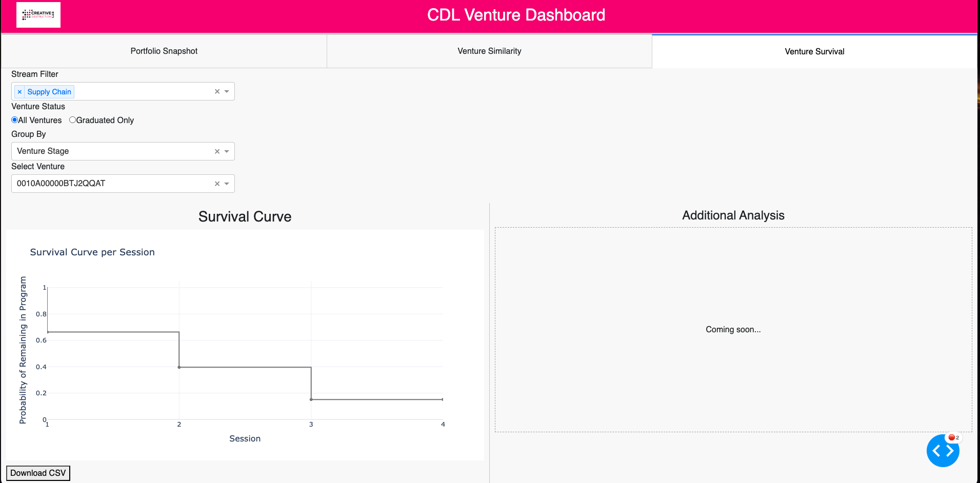
Task: Switch to the Portfolio Snapshot tab
Action: 164,51
